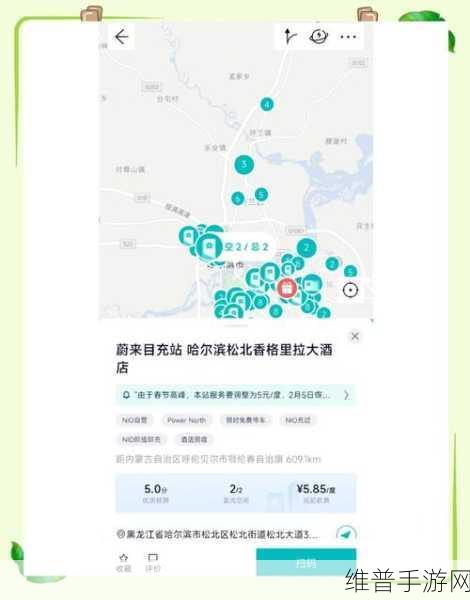Tap the 扫码 scan button
470x600 pixels.
pos(306,563)
